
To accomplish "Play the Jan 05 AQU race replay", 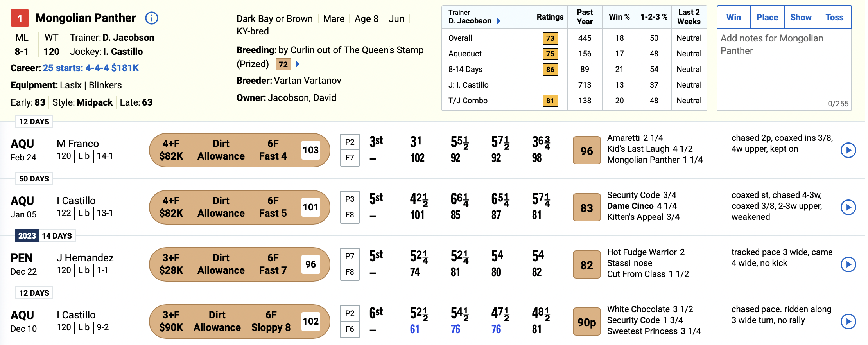I will coord(848,207).
